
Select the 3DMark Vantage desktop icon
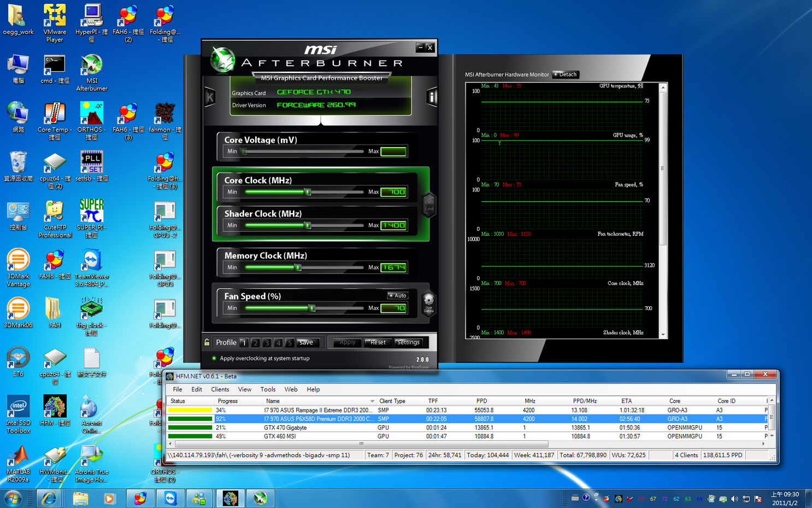tap(18, 267)
